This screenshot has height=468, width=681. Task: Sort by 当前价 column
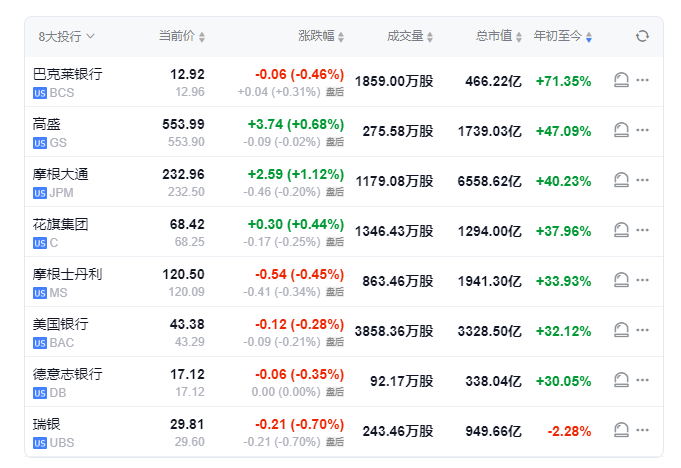click(x=182, y=36)
